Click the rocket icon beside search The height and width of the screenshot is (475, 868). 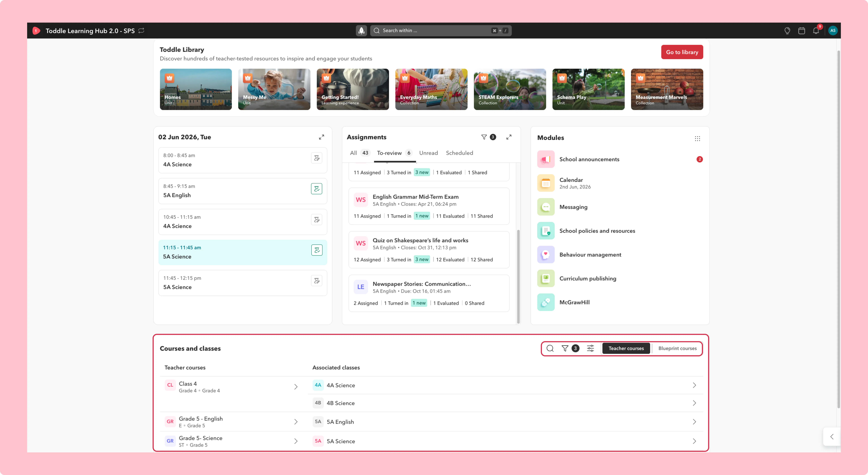pyautogui.click(x=361, y=31)
